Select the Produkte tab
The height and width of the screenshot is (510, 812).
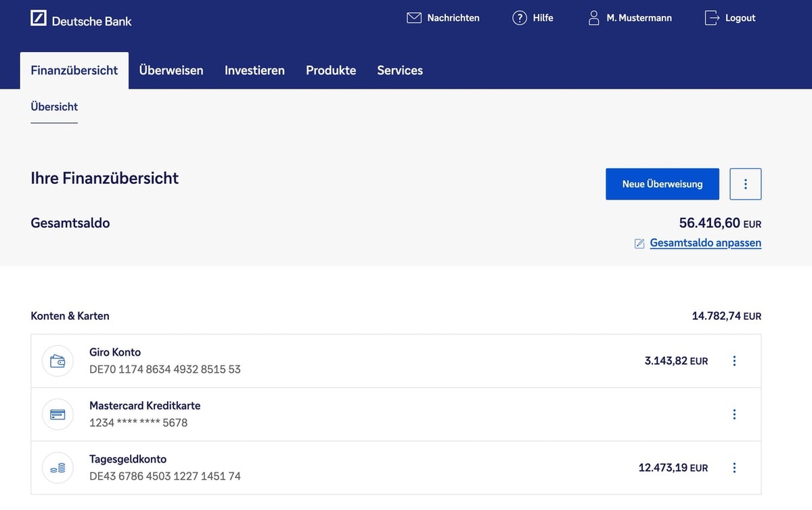pyautogui.click(x=331, y=70)
